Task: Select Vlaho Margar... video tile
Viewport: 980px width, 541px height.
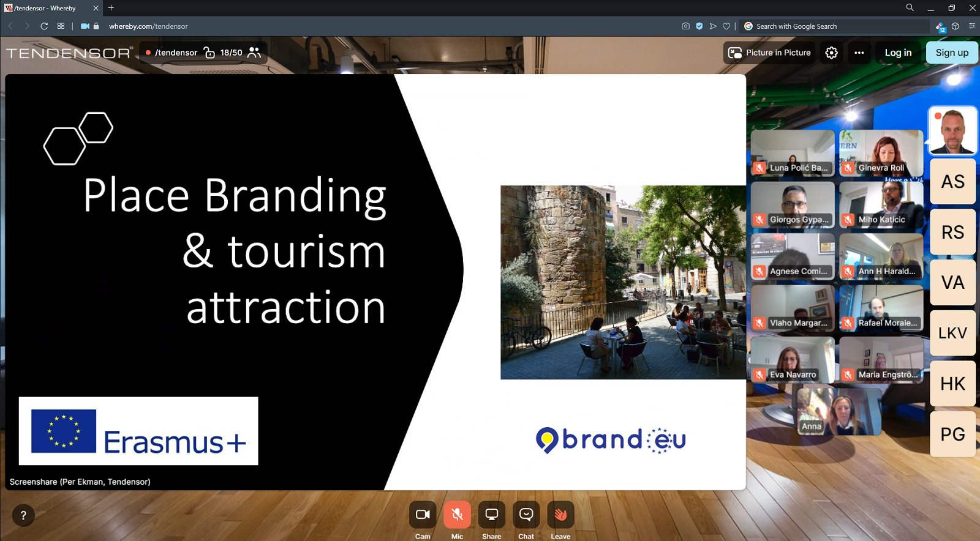Action: [793, 308]
